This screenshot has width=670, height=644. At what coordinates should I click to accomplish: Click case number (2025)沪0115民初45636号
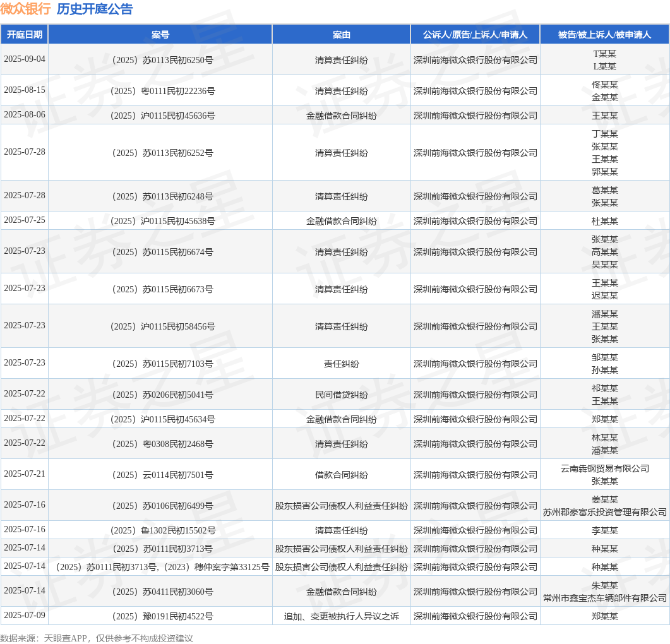click(x=162, y=116)
